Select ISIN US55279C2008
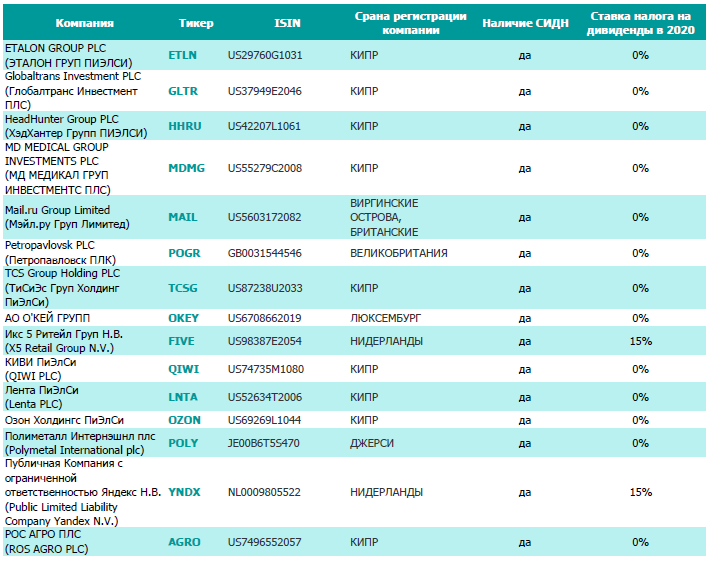Image resolution: width=708 pixels, height=562 pixels. 265,168
